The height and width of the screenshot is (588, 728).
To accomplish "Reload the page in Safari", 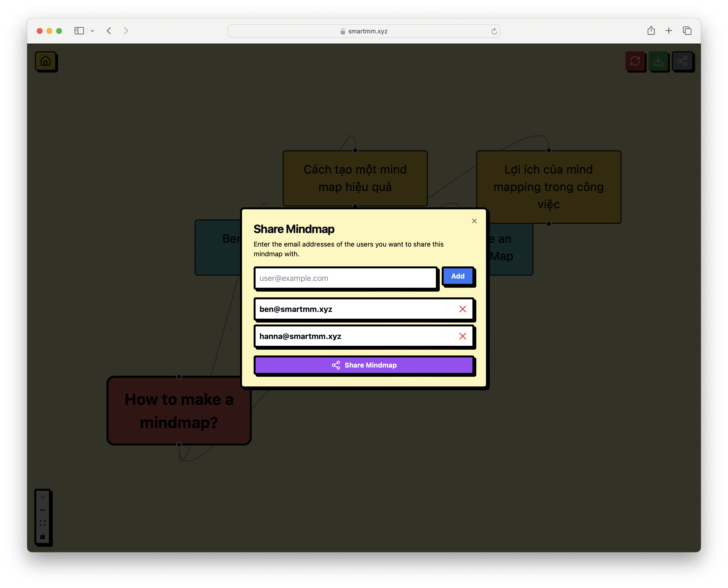I will tap(493, 31).
